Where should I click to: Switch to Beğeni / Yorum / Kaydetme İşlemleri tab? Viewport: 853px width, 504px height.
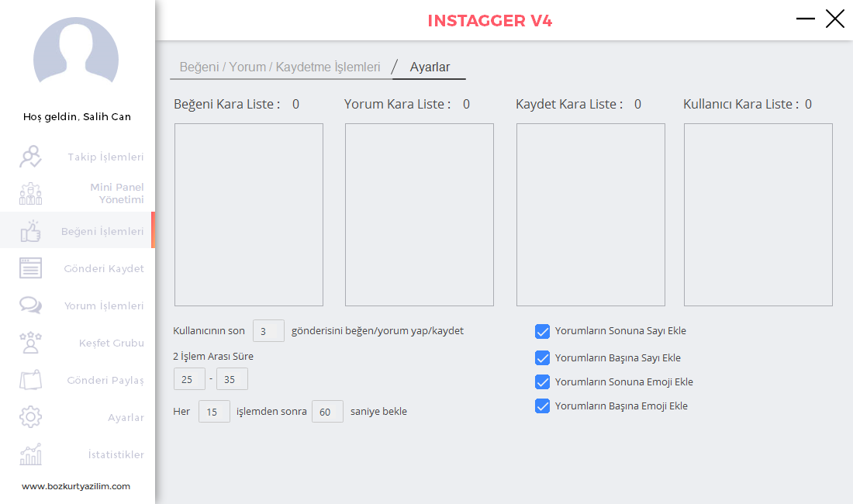[280, 67]
